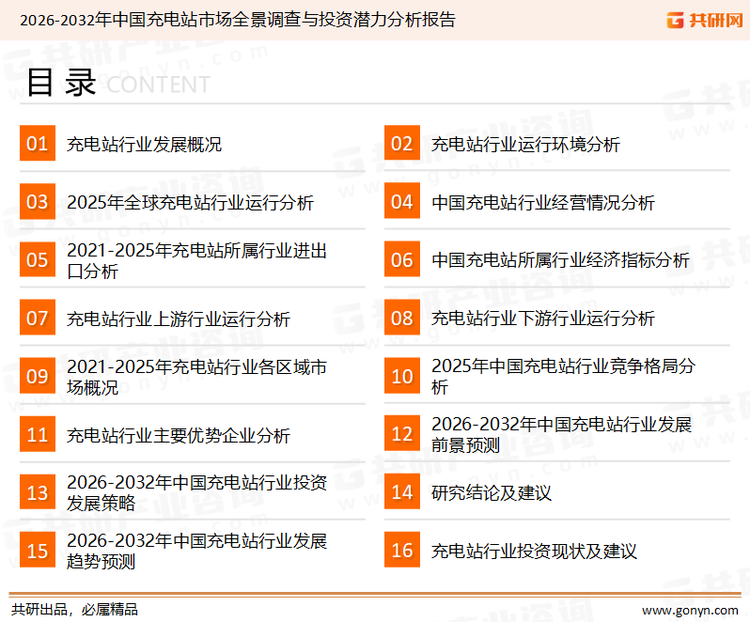Image resolution: width=750 pixels, height=622 pixels.
Task: Click the orange 15 number box
Action: (37, 550)
